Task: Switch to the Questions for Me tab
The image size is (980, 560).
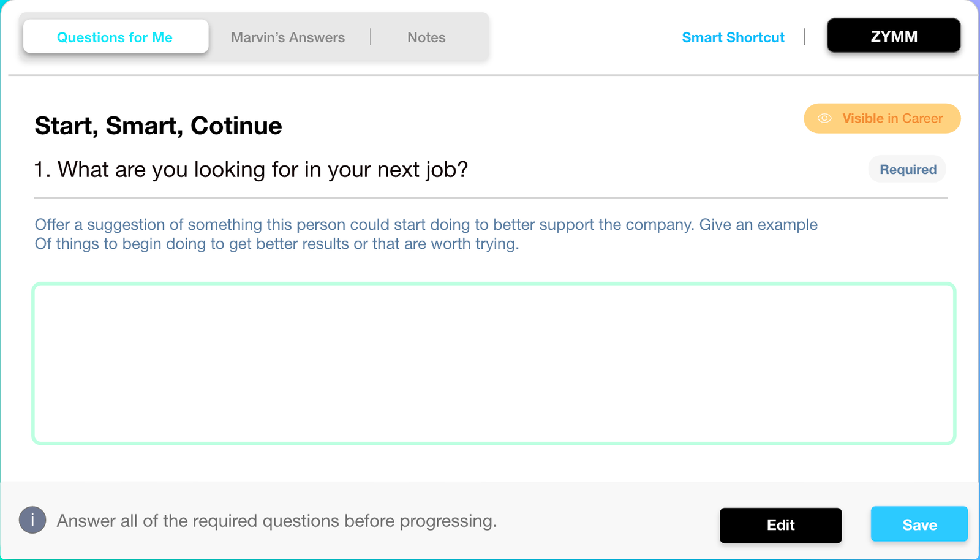Action: point(115,37)
